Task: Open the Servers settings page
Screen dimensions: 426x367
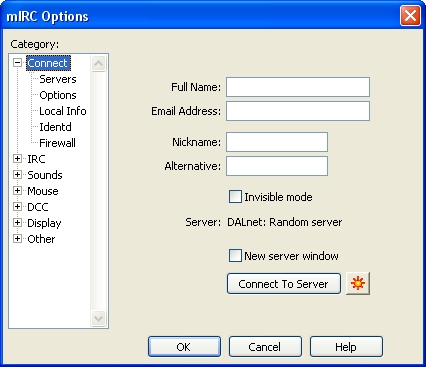Action: (58, 79)
